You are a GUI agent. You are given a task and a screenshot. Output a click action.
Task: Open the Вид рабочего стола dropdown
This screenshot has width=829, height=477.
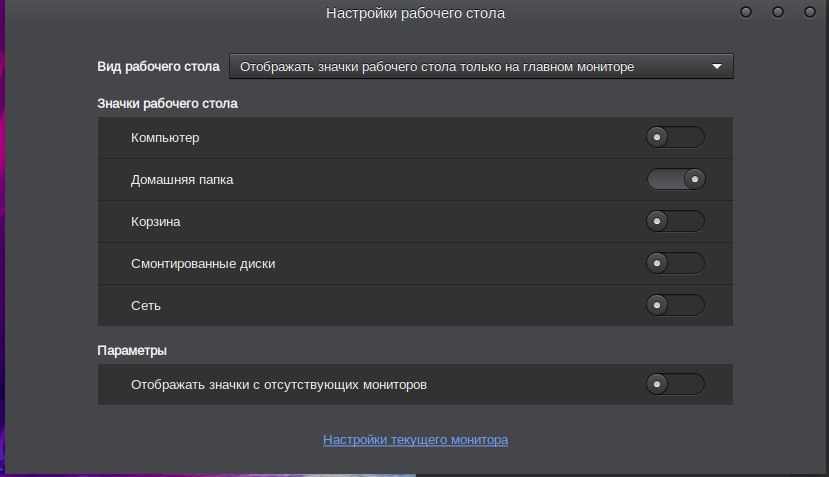[481, 67]
